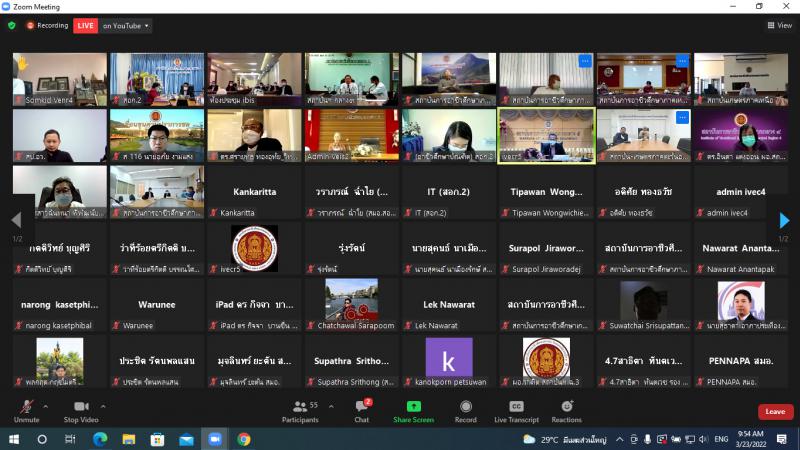Expand participants options arrow
Viewport: 800px width, 450px height.
331,407
